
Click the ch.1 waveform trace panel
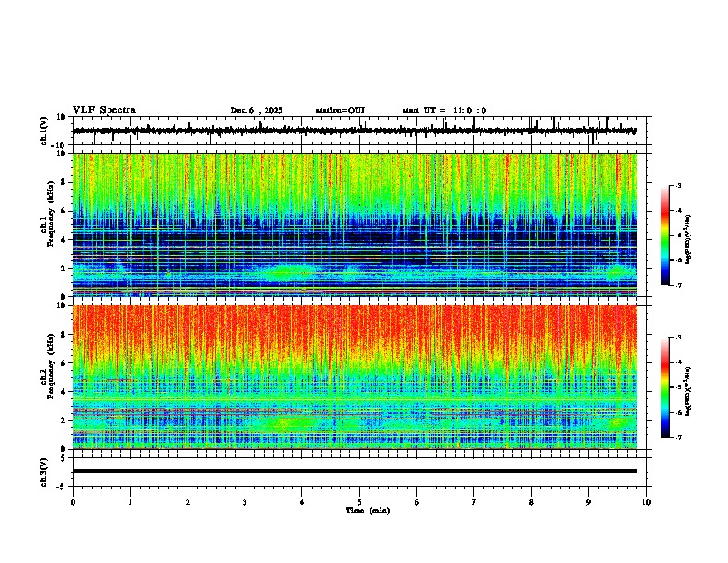click(361, 131)
